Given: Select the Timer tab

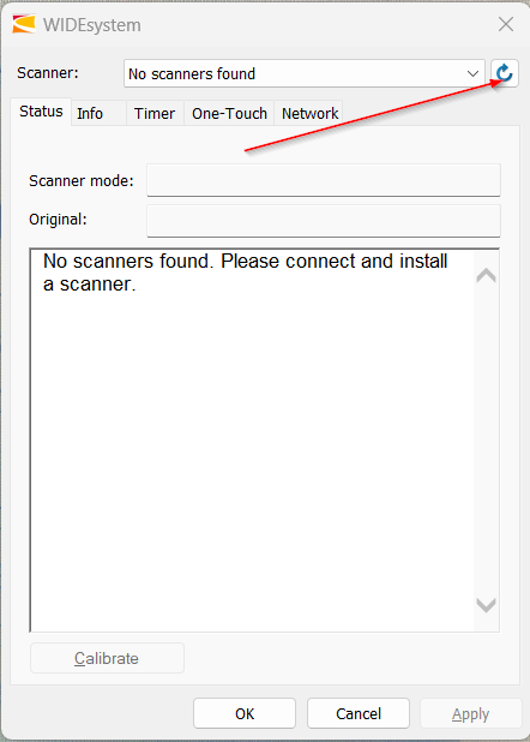Looking at the screenshot, I should point(155,114).
